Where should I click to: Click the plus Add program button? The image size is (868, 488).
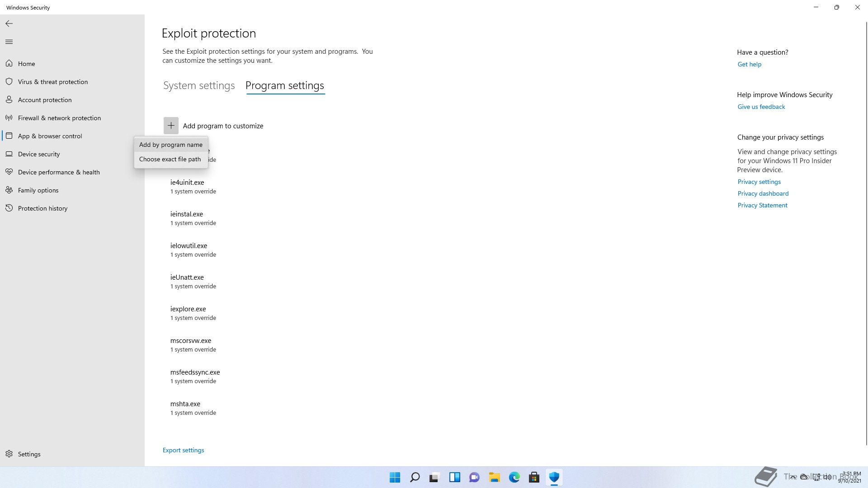point(171,126)
